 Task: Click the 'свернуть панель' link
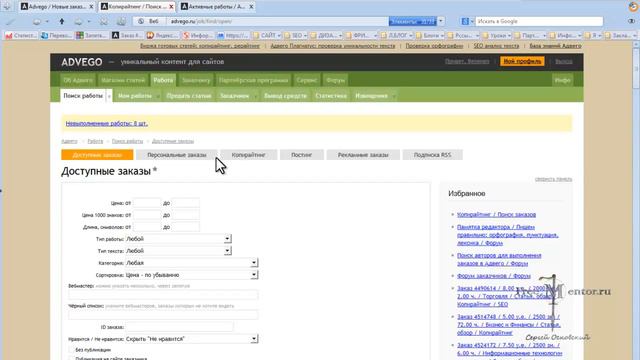(x=553, y=179)
